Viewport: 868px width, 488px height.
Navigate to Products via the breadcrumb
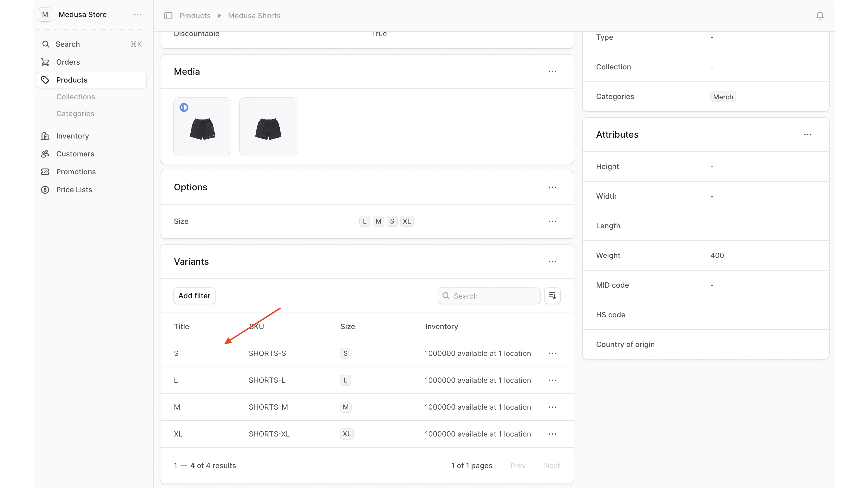195,15
